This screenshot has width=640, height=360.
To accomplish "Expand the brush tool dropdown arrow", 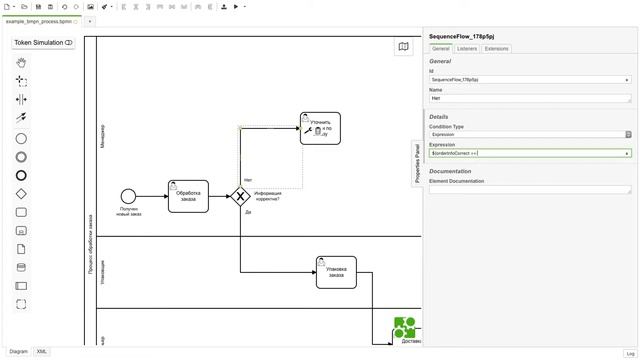I will tap(111, 7).
